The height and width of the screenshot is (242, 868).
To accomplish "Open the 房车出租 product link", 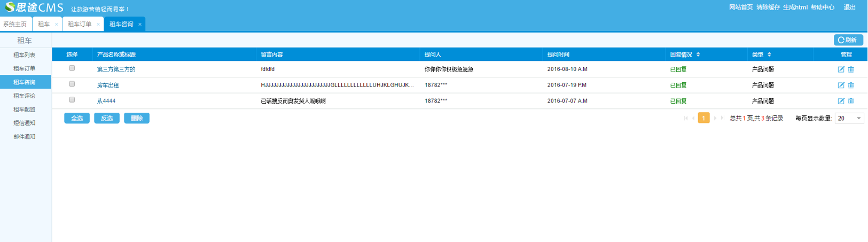I will click(x=108, y=85).
